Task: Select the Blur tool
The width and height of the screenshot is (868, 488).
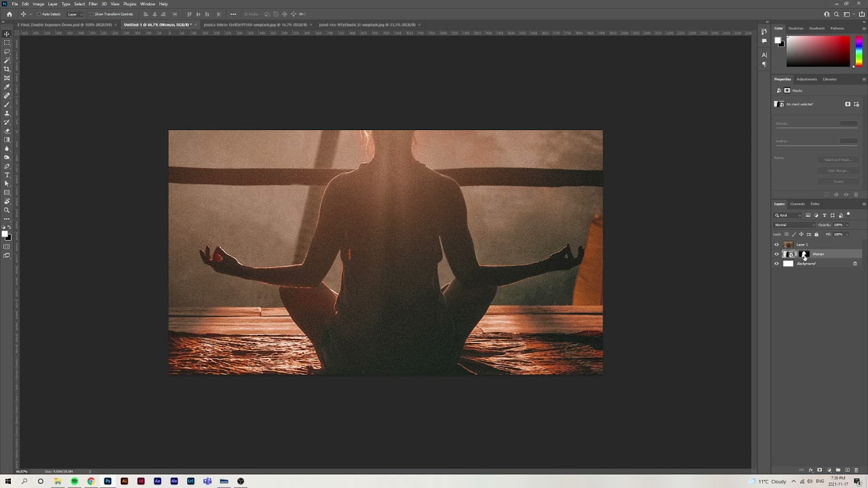Action: [7, 148]
